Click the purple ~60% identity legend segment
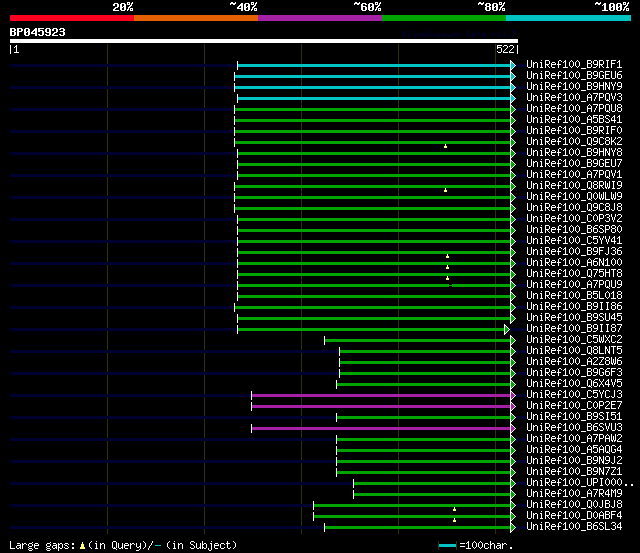Screen dimensions: 640x553 pos(320,18)
